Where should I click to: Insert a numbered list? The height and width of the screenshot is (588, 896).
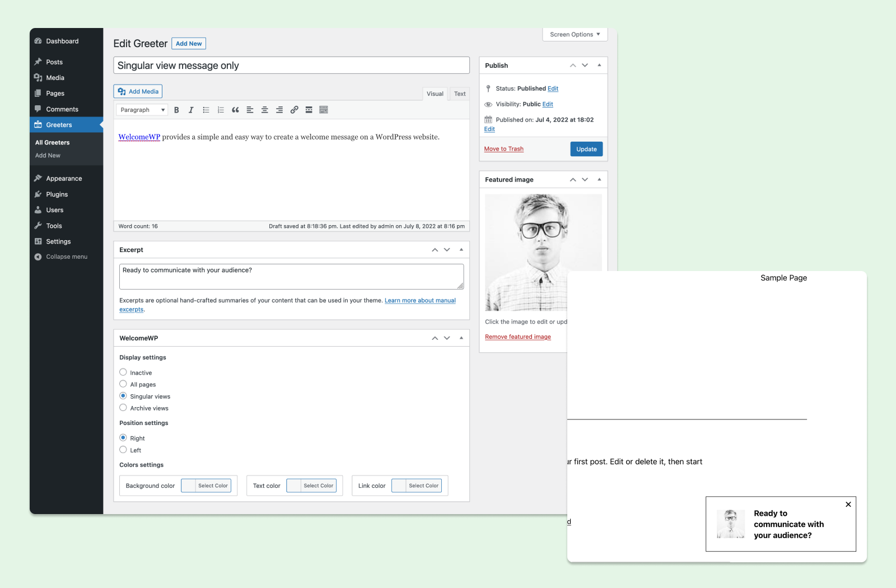221,110
